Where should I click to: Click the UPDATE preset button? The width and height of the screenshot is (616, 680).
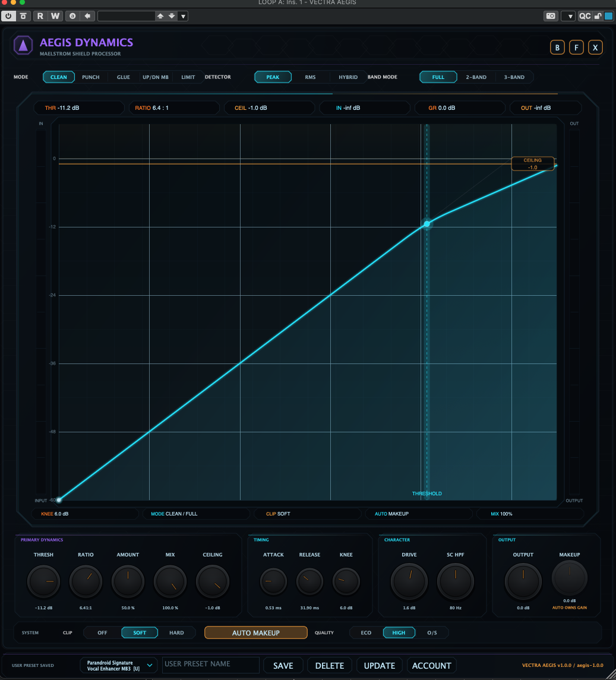[x=379, y=666]
